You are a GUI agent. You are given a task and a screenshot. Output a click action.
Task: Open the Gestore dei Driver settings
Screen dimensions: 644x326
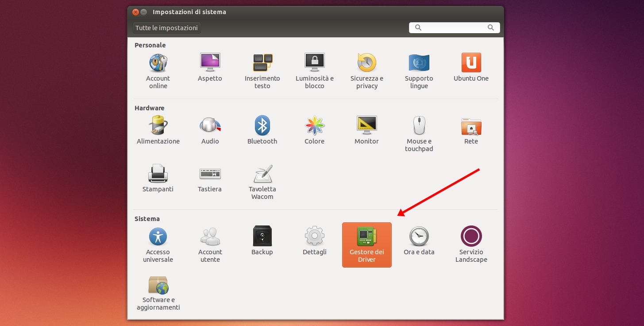click(366, 244)
